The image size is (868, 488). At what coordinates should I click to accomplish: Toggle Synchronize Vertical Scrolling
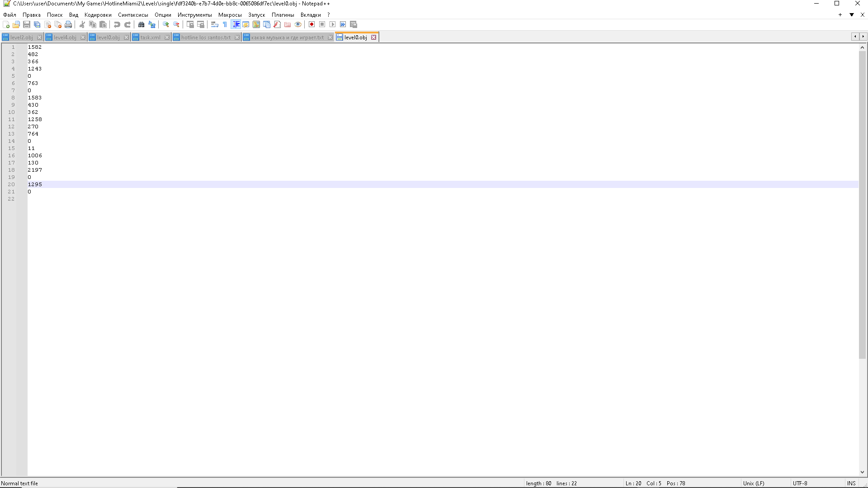click(190, 24)
